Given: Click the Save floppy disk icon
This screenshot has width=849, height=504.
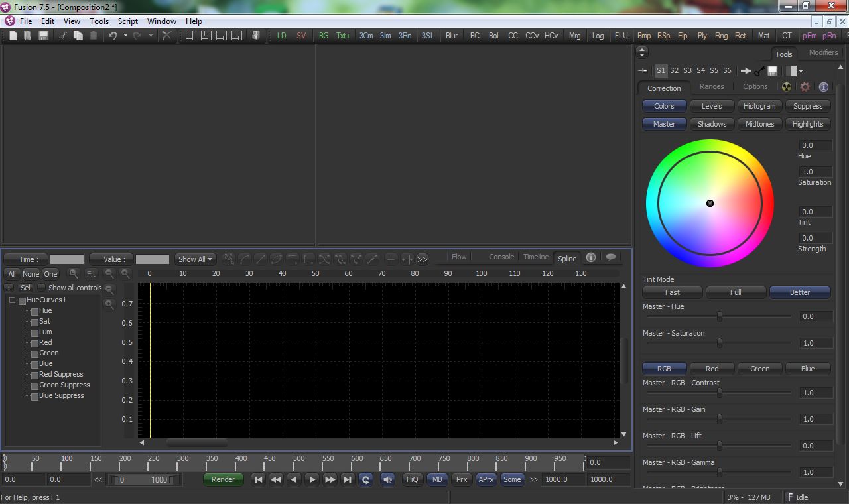Looking at the screenshot, I should click(43, 36).
